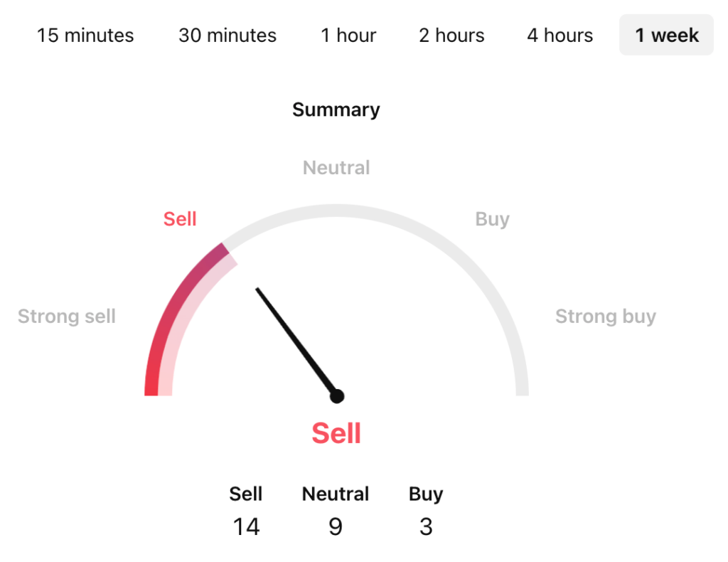Click the Neutral gauge label

[x=336, y=168]
